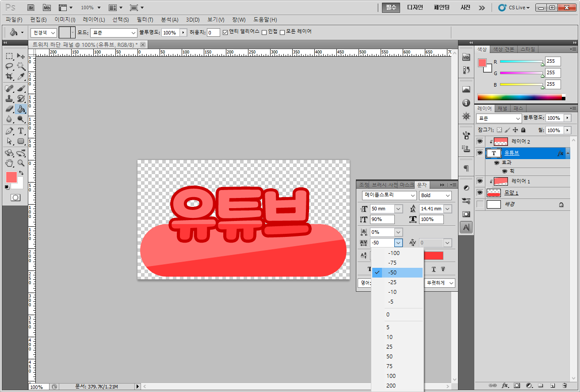Open the fill source dropdown 전경색
This screenshot has width=580, height=392.
click(x=44, y=33)
